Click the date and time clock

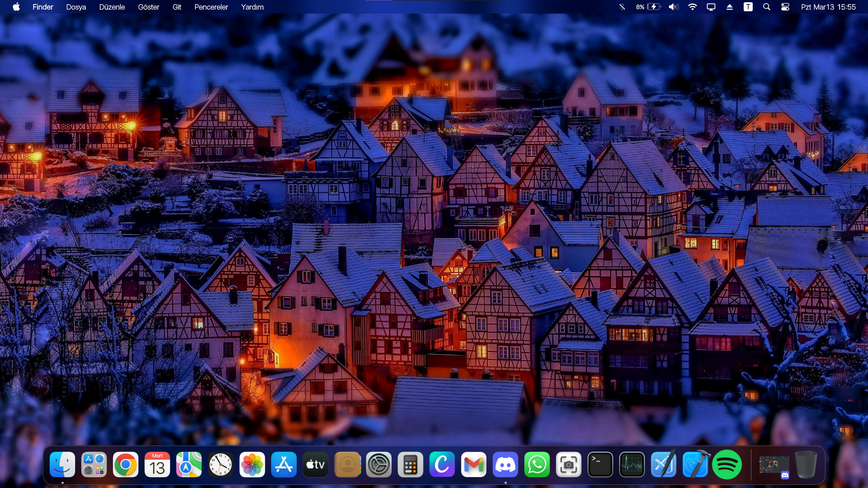[828, 7]
